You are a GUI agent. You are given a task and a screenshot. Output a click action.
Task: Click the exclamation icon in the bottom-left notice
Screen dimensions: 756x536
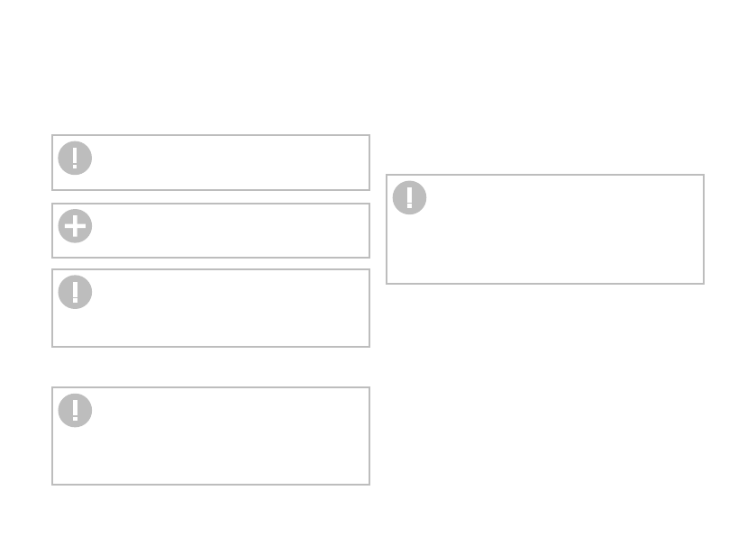pos(75,410)
